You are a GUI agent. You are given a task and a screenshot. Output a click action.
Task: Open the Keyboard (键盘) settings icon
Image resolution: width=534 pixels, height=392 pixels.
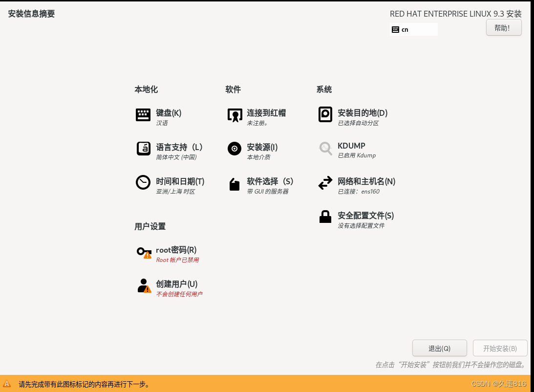pyautogui.click(x=143, y=115)
